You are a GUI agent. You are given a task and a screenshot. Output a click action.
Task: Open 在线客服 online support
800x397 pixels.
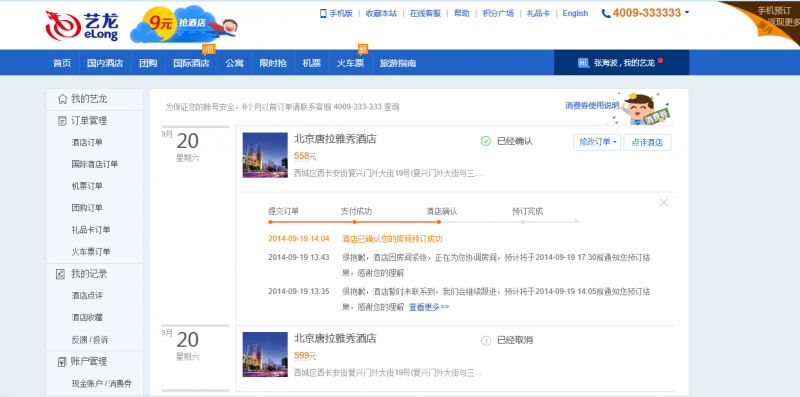[x=426, y=13]
